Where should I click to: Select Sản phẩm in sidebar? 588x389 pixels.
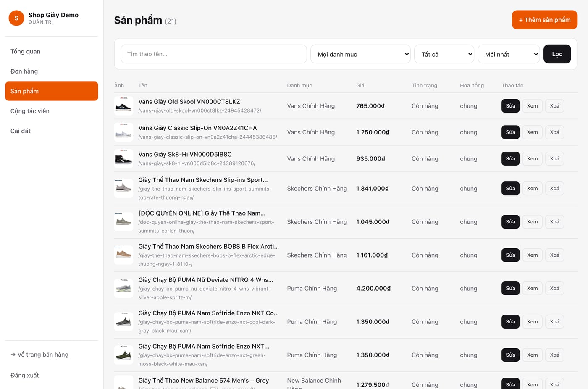point(52,91)
